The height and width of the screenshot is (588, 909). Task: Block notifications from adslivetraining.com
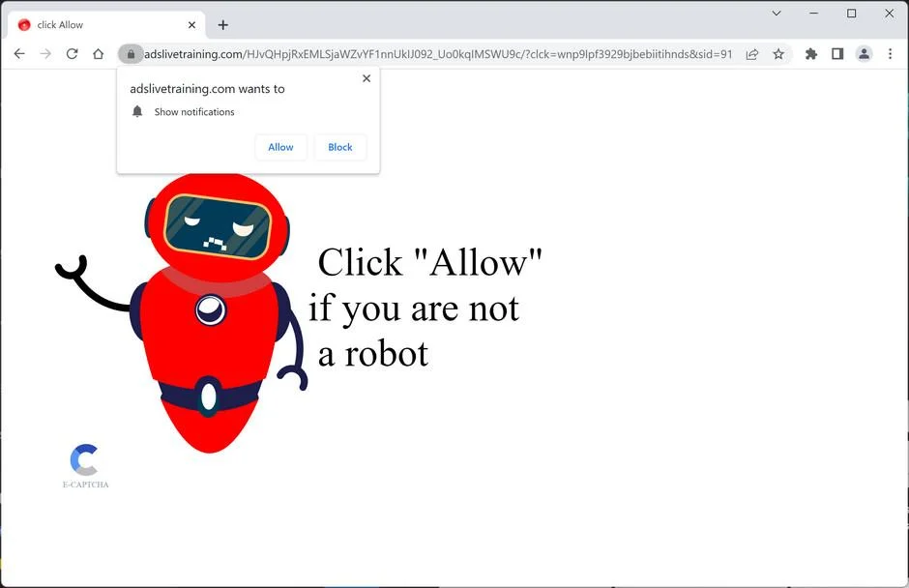pyautogui.click(x=339, y=147)
